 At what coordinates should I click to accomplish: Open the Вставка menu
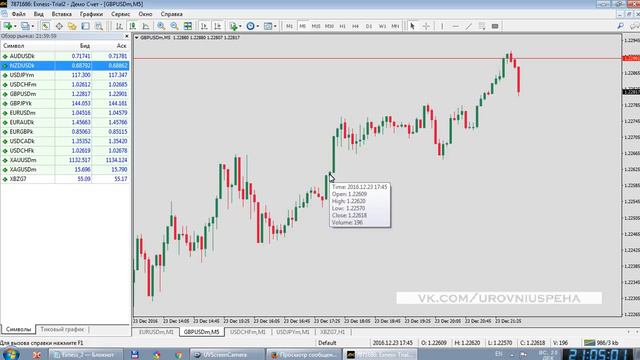62,14
